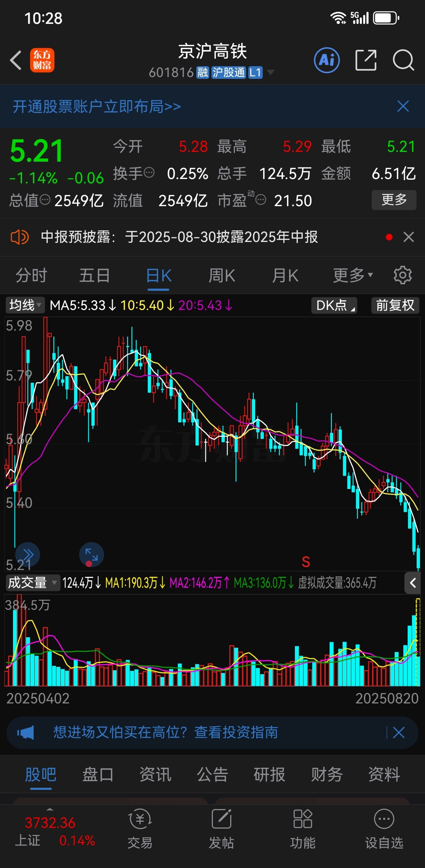Collapse panel with left chevron button
425x868 pixels.
pyautogui.click(x=412, y=583)
